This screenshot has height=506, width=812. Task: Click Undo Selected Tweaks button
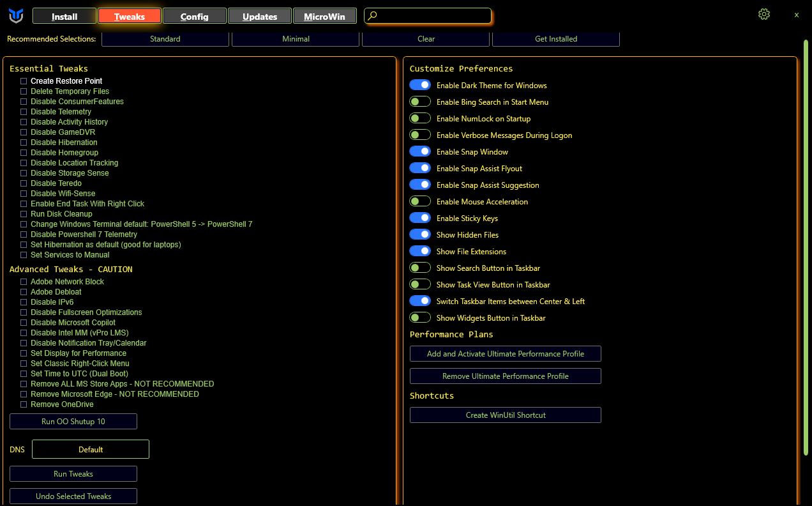click(73, 496)
